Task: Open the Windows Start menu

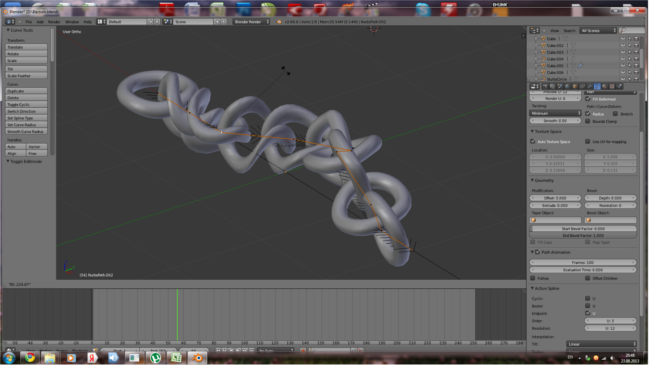Action: pos(9,357)
